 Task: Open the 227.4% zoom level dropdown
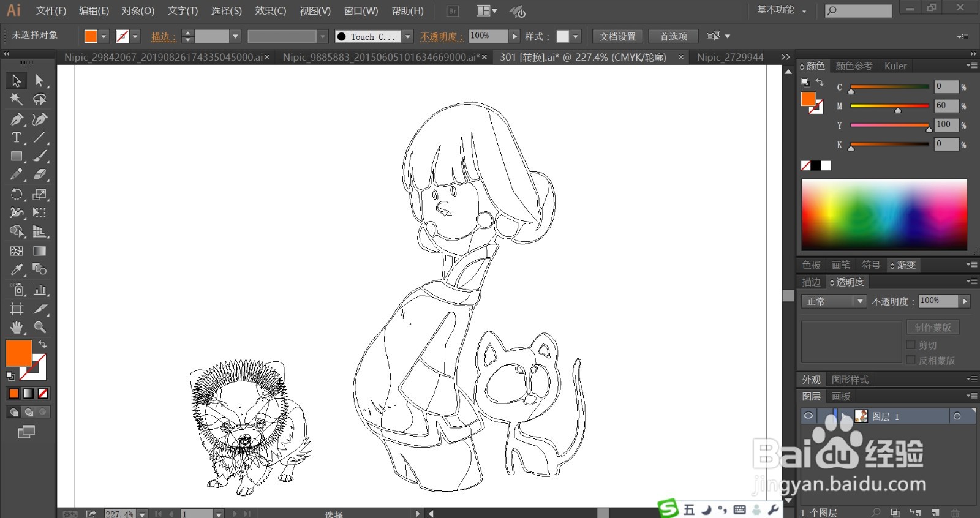[x=142, y=514]
